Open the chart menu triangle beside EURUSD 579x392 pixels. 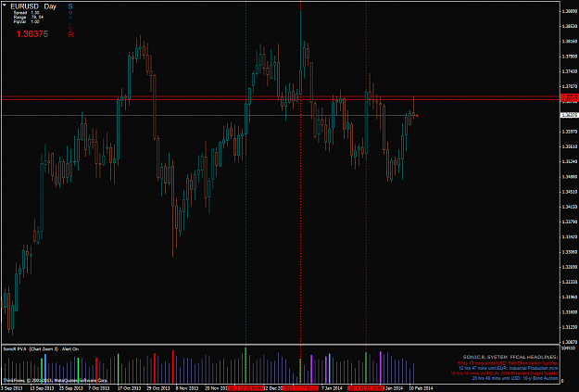coord(5,6)
